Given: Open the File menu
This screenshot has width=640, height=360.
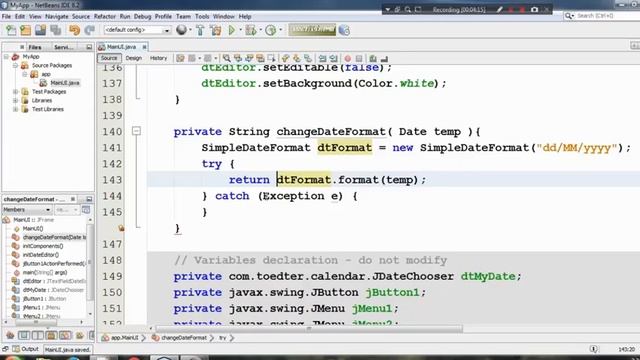Looking at the screenshot, I should click(x=6, y=17).
